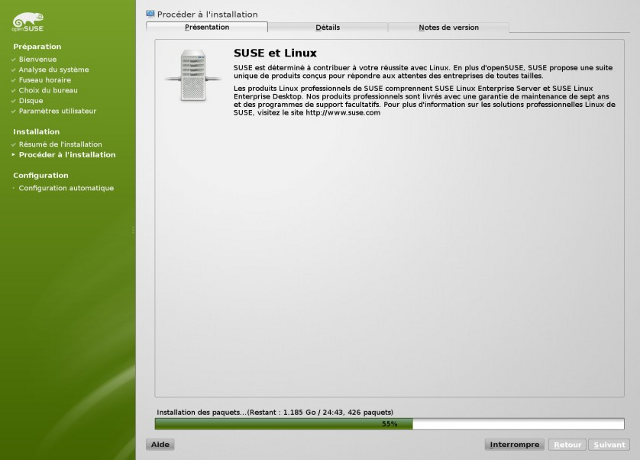Click the Suivant button

[608, 444]
